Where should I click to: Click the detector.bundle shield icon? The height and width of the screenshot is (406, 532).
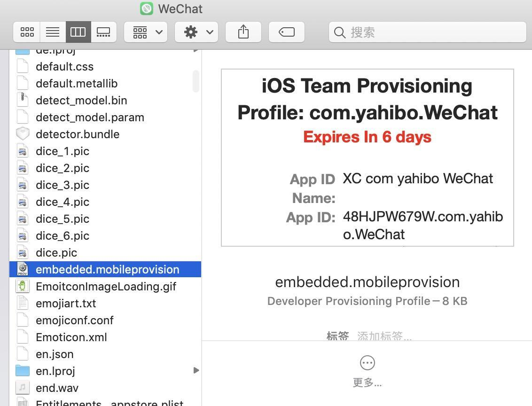pyautogui.click(x=23, y=134)
